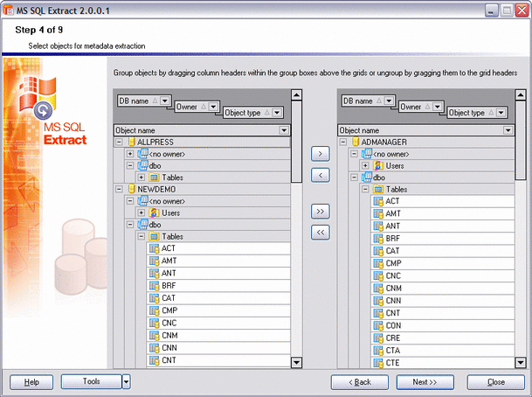Image resolution: width=532 pixels, height=397 pixels.
Task: Go to the Next step
Action: point(425,382)
